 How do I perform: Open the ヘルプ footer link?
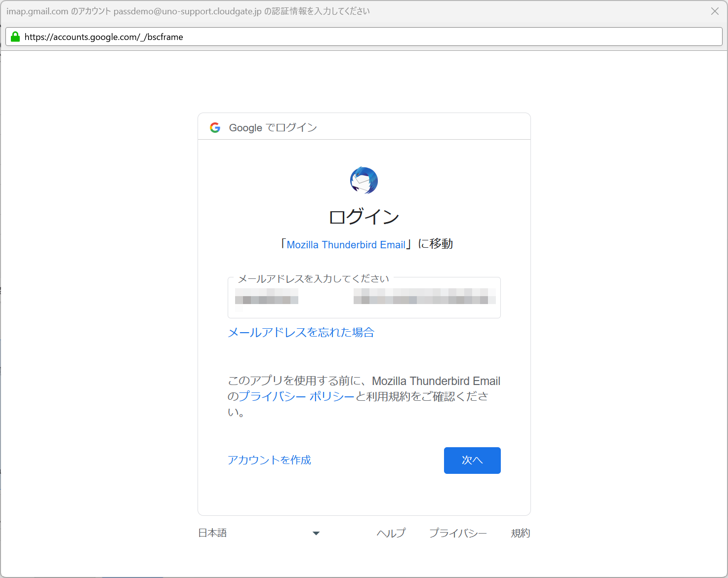(x=391, y=533)
